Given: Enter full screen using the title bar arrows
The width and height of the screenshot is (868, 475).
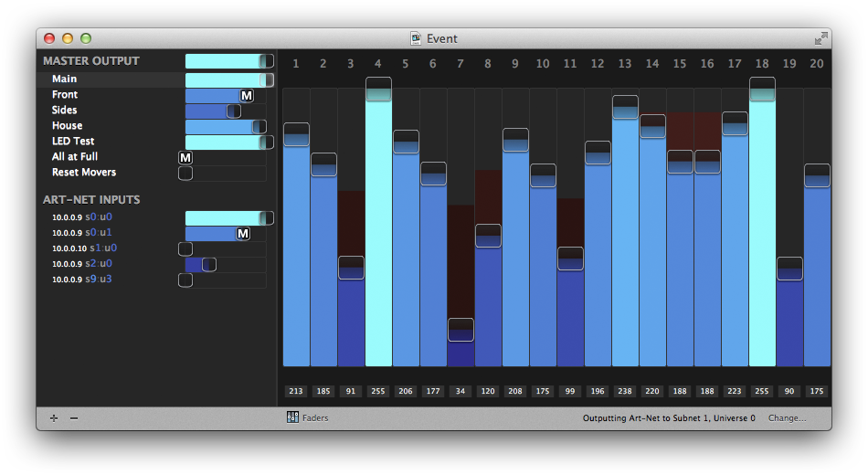Looking at the screenshot, I should (820, 38).
